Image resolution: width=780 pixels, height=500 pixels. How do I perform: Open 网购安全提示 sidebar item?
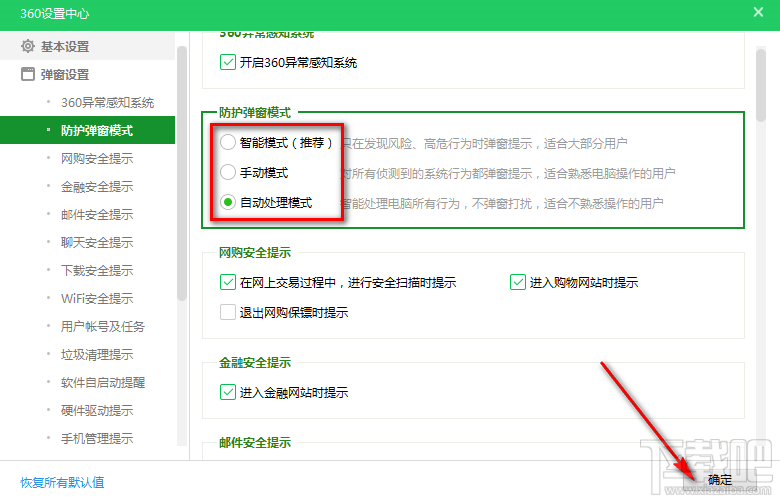tap(97, 159)
